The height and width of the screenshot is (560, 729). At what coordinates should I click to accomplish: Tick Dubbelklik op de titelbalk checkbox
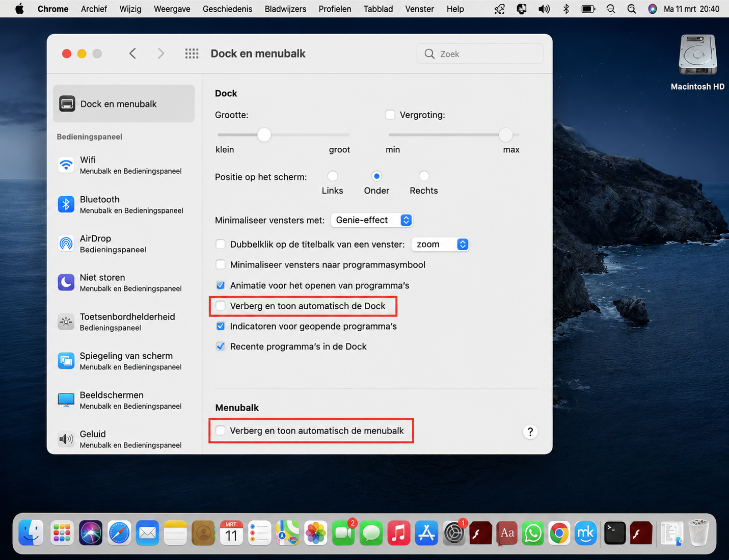tap(221, 244)
